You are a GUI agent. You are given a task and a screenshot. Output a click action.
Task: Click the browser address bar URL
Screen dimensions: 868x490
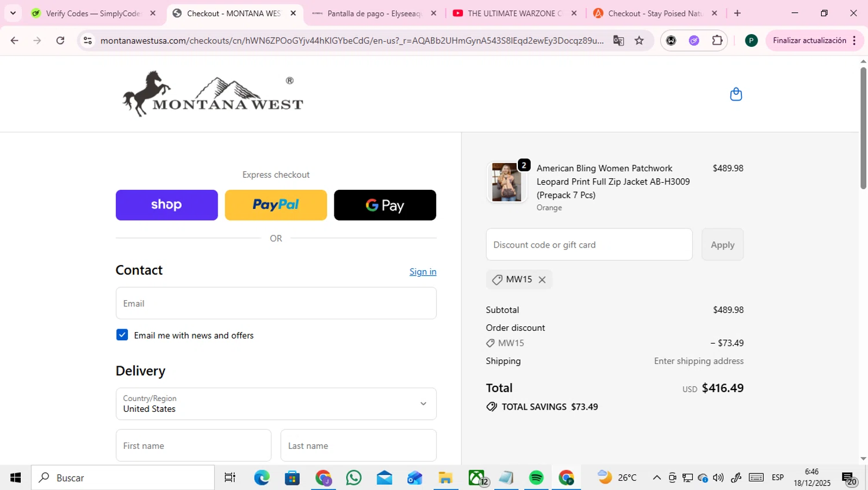click(x=351, y=40)
